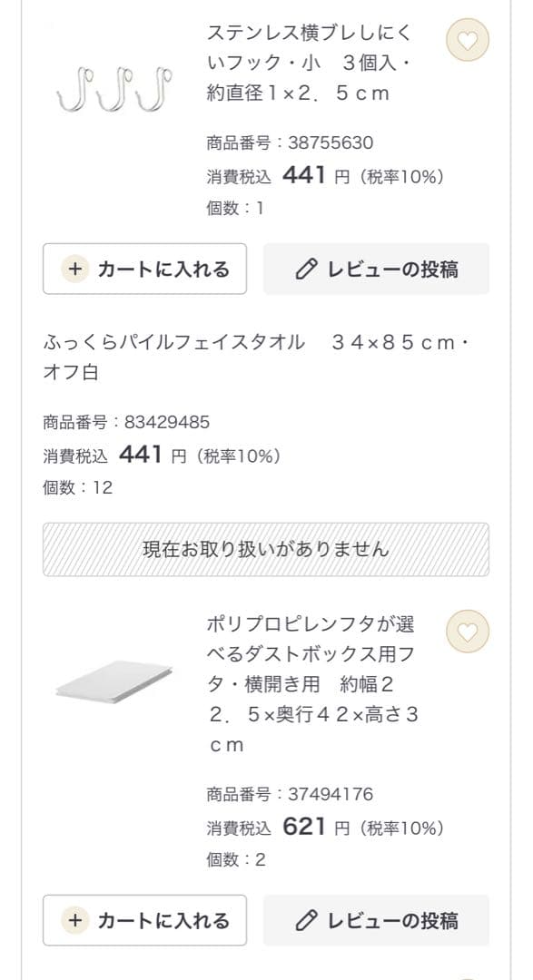Click the heart icon on the dust box lid product

[467, 629]
